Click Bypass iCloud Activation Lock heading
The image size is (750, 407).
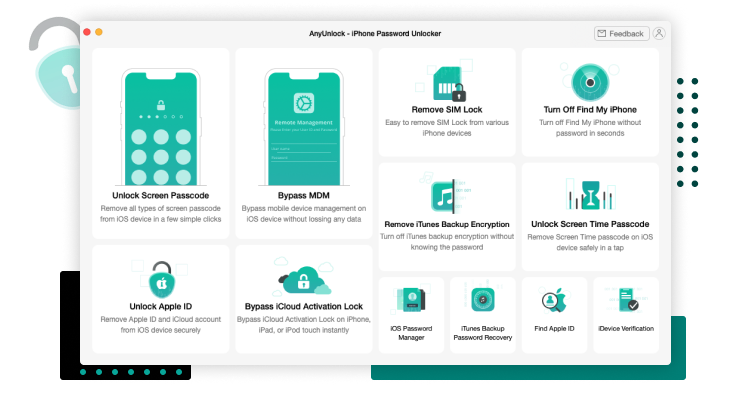(x=304, y=307)
